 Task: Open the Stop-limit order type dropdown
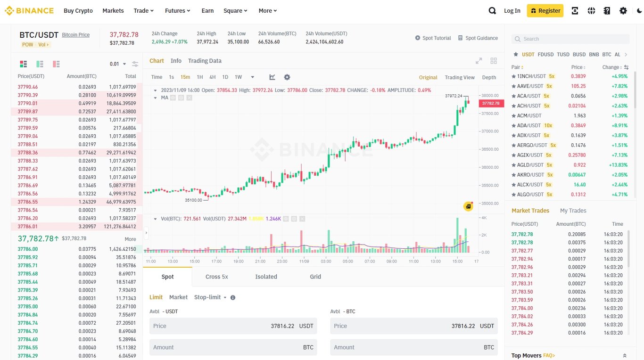tap(210, 297)
